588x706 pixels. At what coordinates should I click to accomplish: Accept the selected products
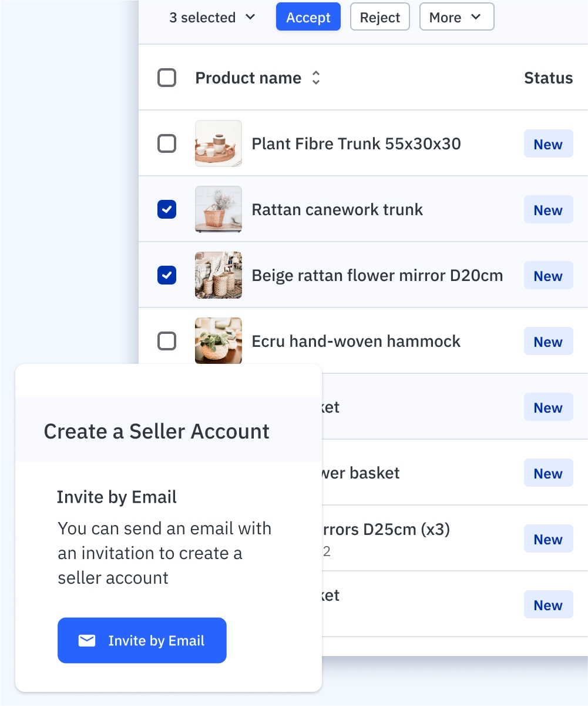click(x=308, y=18)
